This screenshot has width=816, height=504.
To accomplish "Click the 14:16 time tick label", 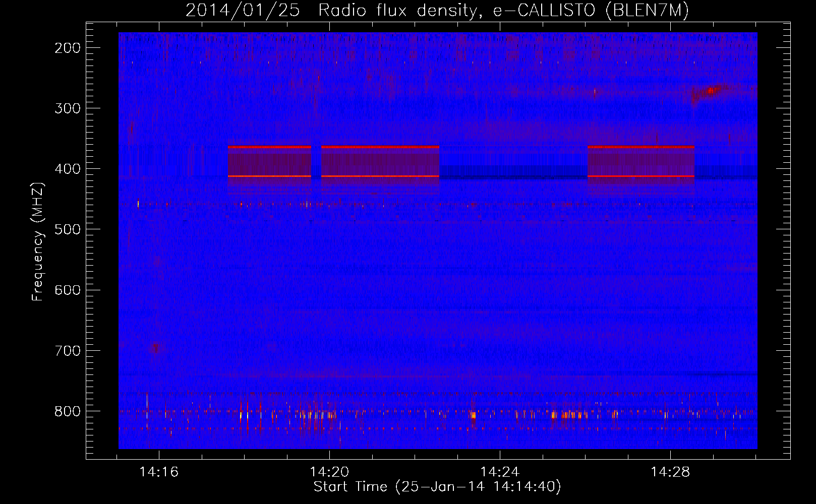I will tap(159, 472).
